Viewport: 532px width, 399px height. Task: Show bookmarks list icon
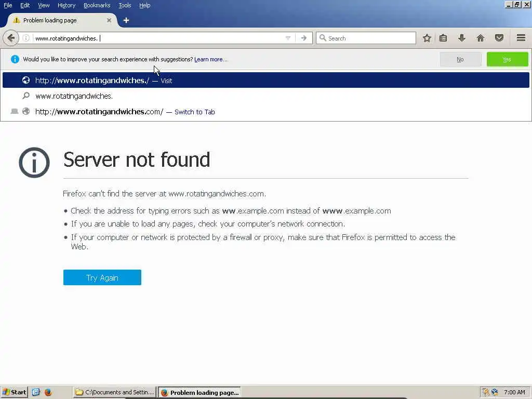coord(443,38)
